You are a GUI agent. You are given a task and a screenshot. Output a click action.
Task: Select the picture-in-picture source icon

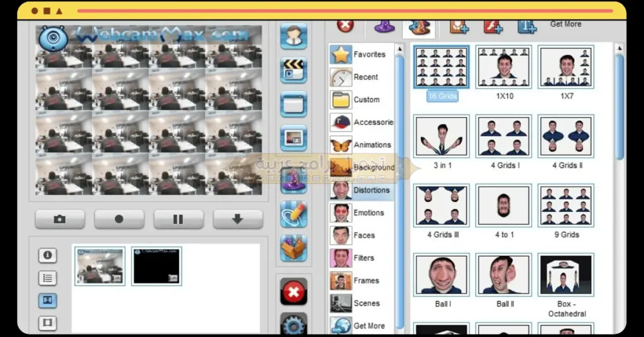tap(294, 138)
